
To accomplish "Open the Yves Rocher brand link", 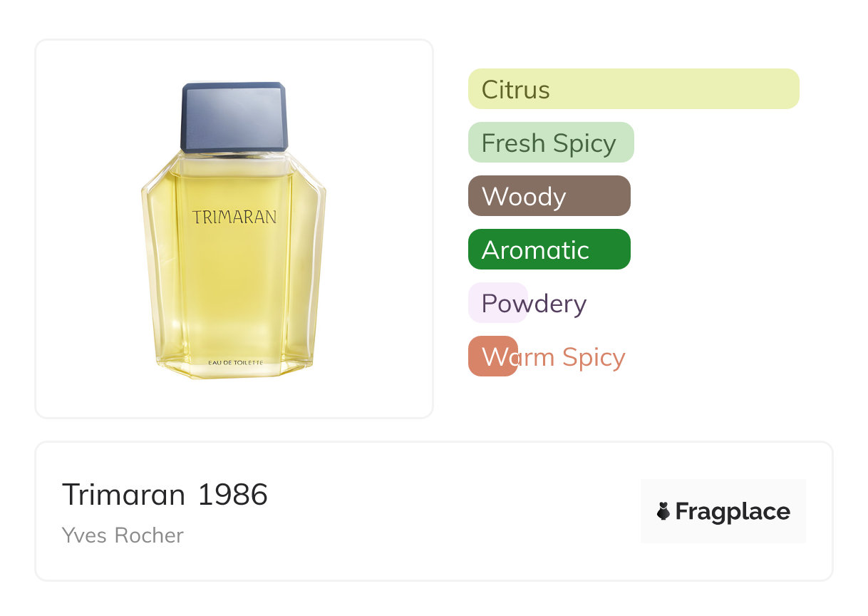I will (x=123, y=535).
